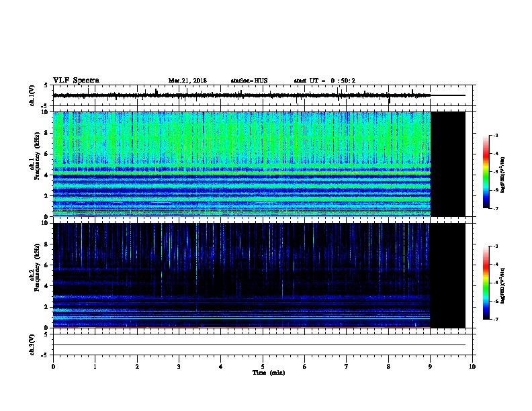Image resolution: width=532 pixels, height=411 pixels.
Task: Click the upper PSD color scale bar
Action: tap(486, 172)
